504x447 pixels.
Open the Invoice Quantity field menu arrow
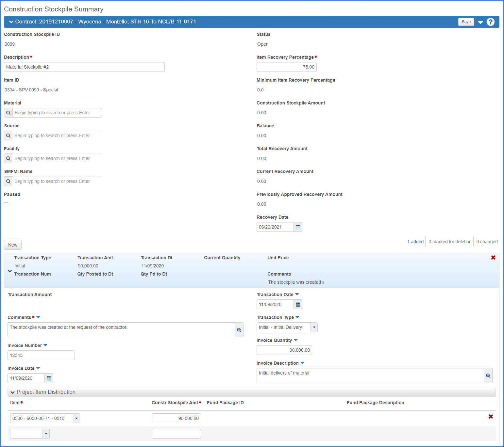tap(296, 340)
